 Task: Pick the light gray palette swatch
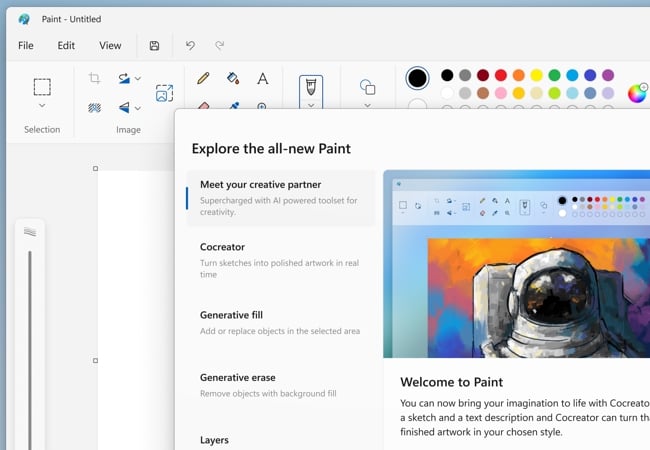click(465, 93)
